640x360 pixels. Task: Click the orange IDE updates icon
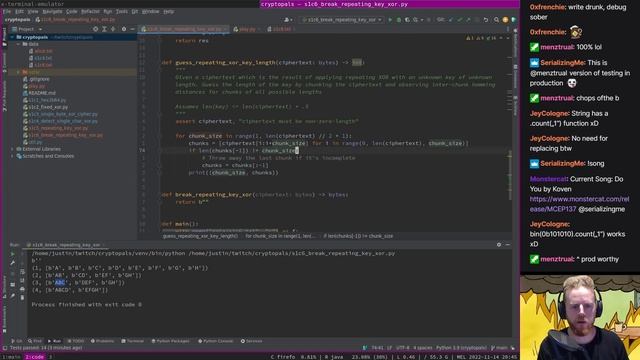coord(505,20)
